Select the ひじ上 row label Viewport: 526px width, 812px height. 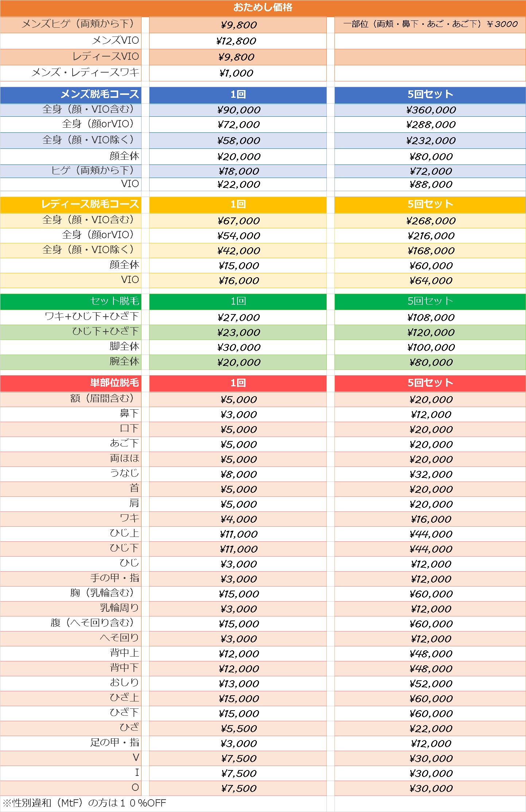pyautogui.click(x=124, y=533)
